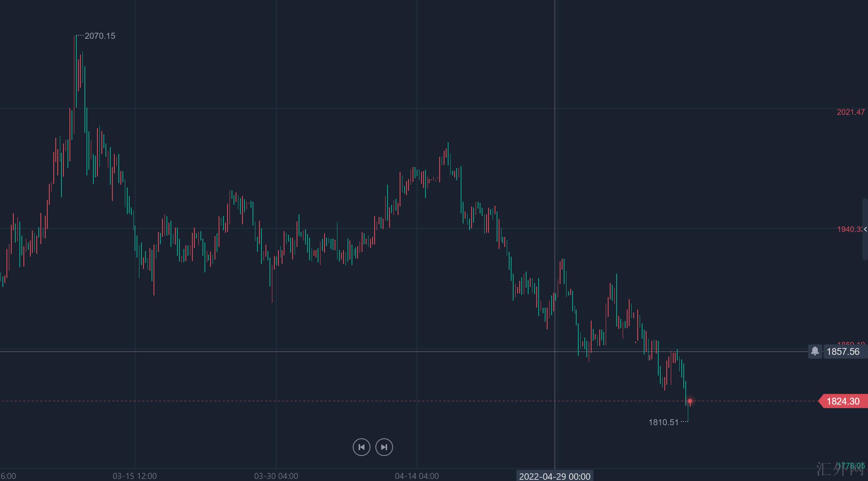This screenshot has height=481, width=868.
Task: Click the bell alert icon
Action: (x=815, y=351)
